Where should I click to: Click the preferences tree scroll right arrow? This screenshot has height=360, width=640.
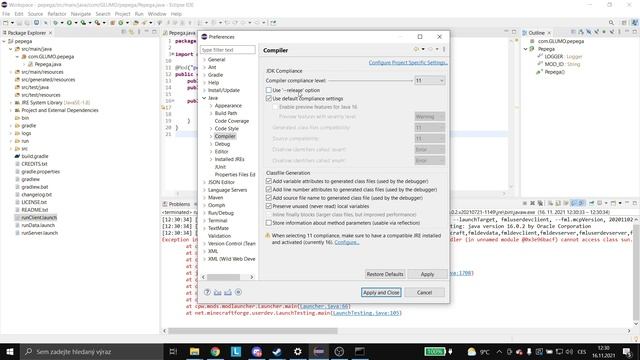[251, 277]
